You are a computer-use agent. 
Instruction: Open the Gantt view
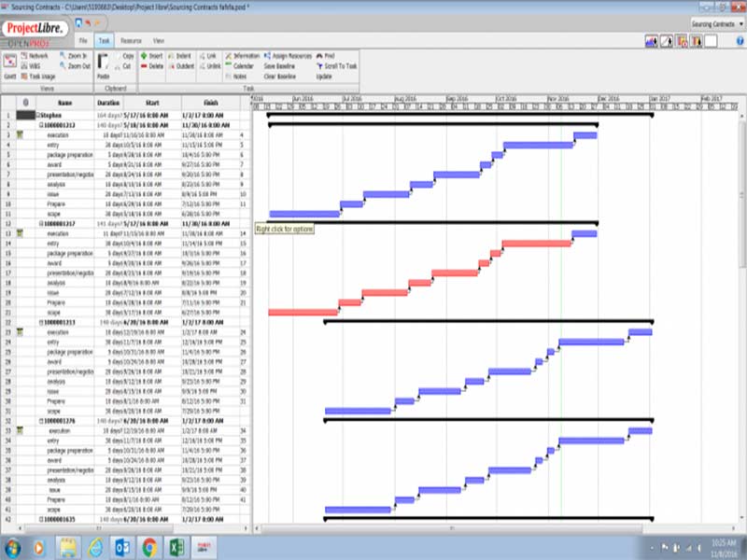[10, 66]
